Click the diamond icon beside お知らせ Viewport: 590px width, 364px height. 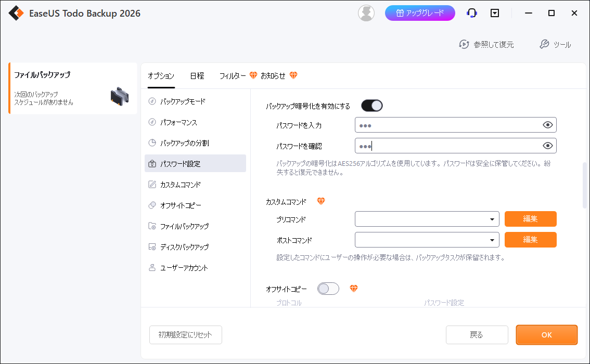pyautogui.click(x=293, y=75)
